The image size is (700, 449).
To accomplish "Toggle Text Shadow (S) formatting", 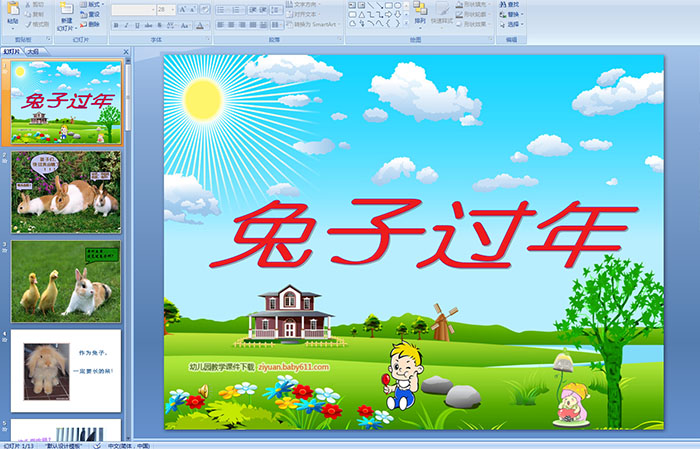I will (159, 25).
